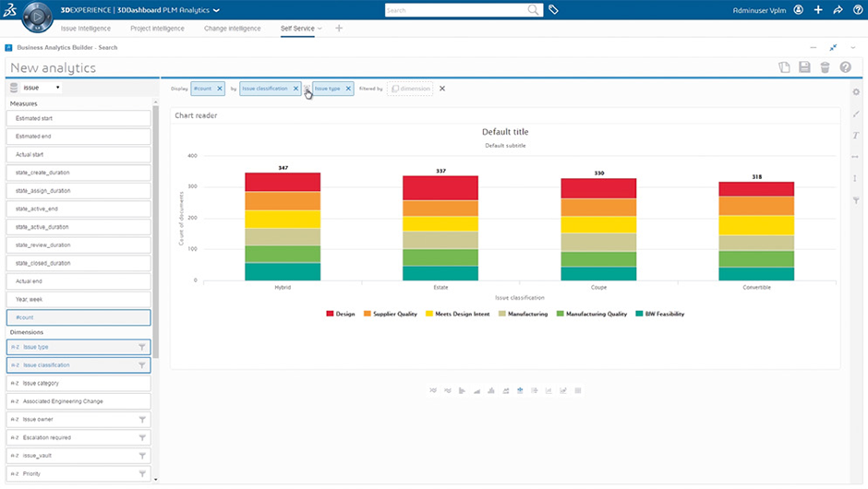Image resolution: width=868 pixels, height=489 pixels.
Task: Open help via the question mark icon
Action: pos(845,67)
